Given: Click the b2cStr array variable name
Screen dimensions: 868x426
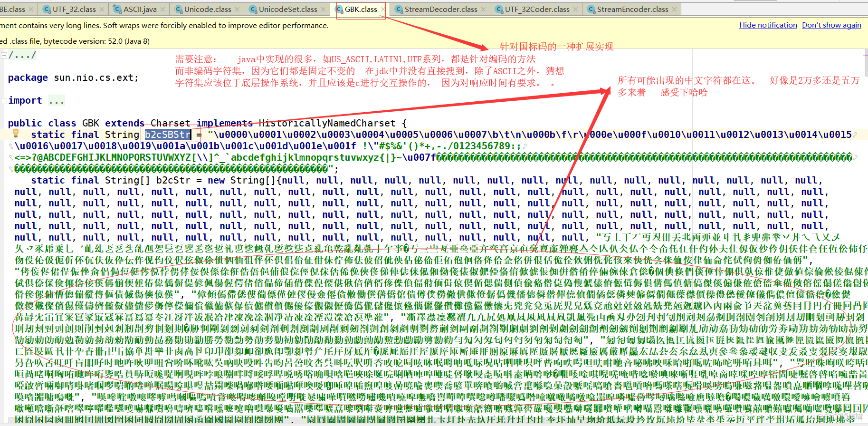Looking at the screenshot, I should [x=173, y=180].
